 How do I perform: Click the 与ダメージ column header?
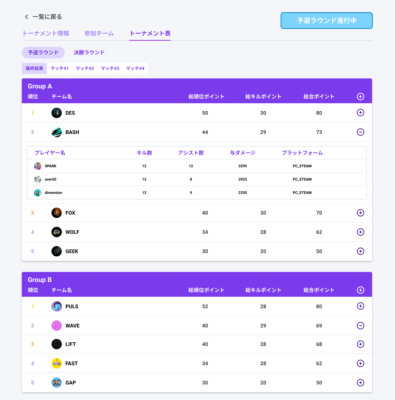tap(243, 153)
